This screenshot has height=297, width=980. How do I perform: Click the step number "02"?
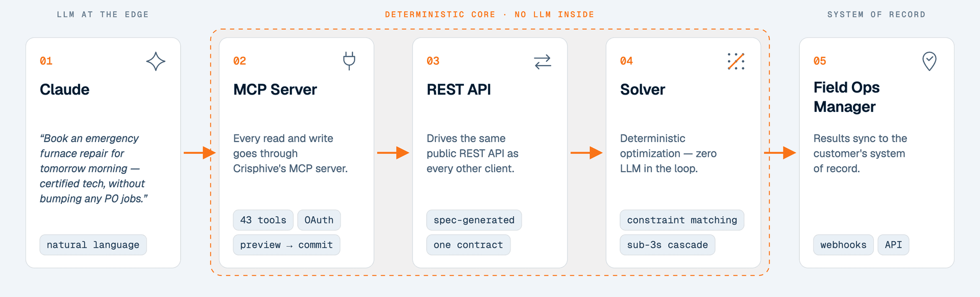click(239, 61)
